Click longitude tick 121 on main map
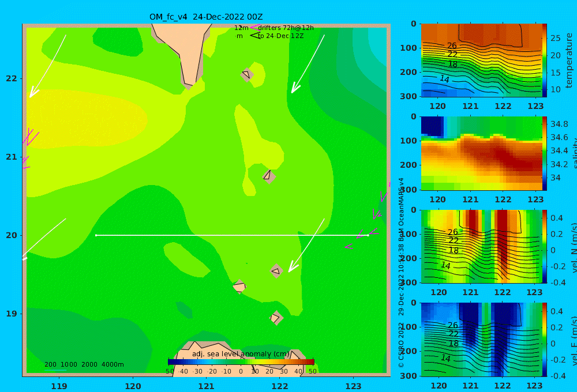The height and width of the screenshot is (392, 577). (207, 386)
